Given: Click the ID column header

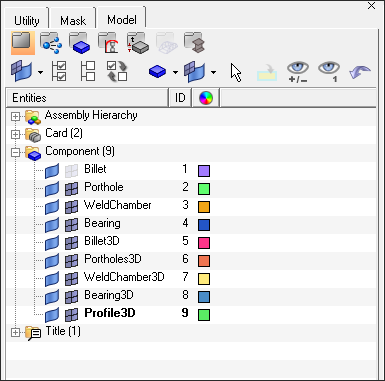Looking at the screenshot, I should tap(180, 98).
